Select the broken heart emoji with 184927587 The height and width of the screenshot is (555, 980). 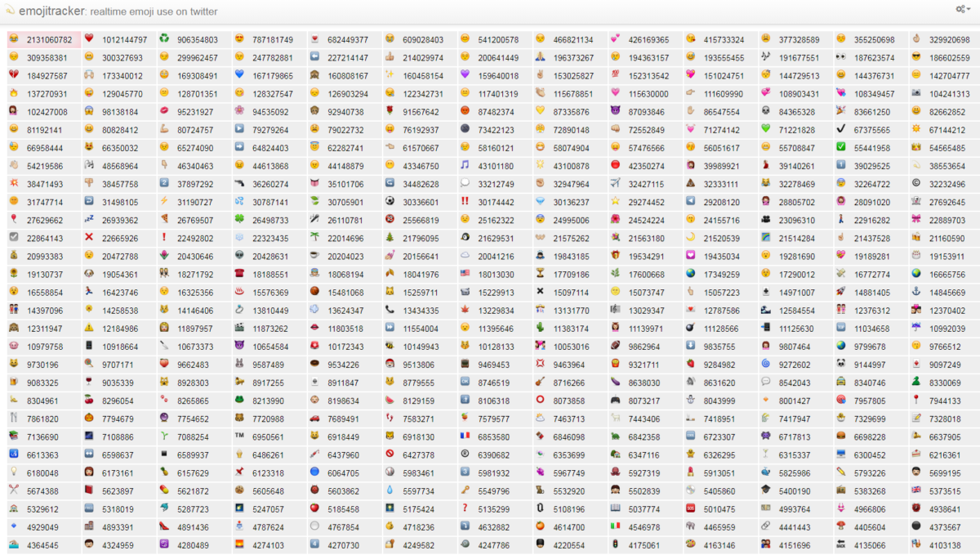tap(14, 75)
